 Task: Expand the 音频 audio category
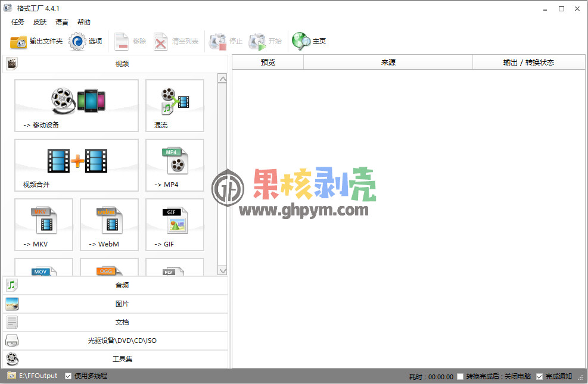coord(115,286)
